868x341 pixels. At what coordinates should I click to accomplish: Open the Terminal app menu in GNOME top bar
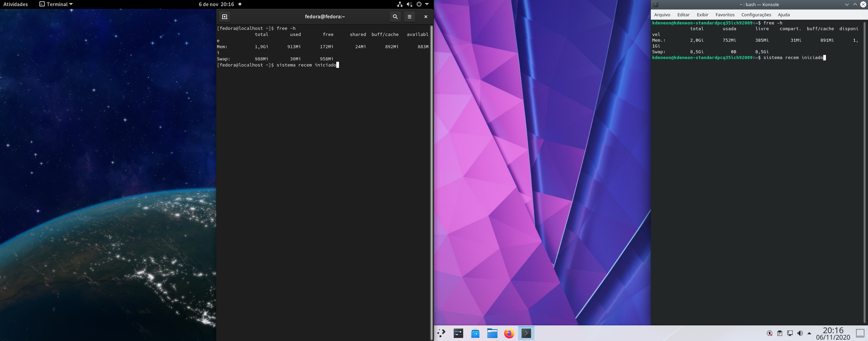[56, 4]
